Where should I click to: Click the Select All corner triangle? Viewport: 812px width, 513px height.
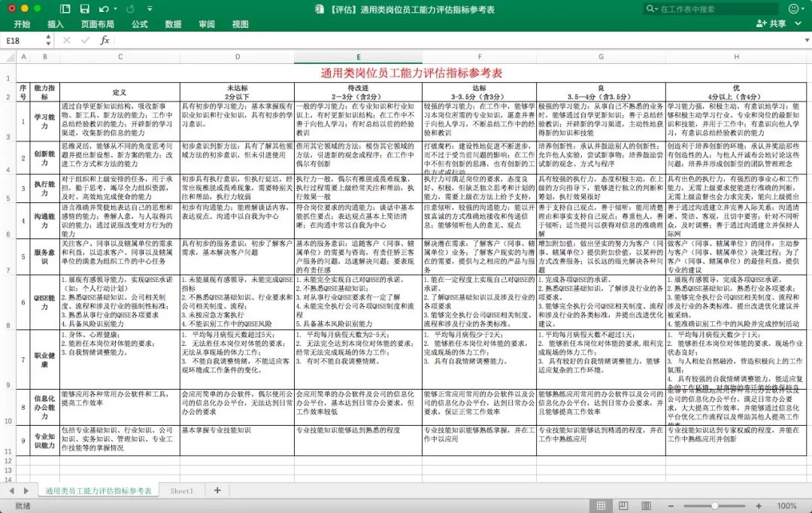(x=9, y=57)
